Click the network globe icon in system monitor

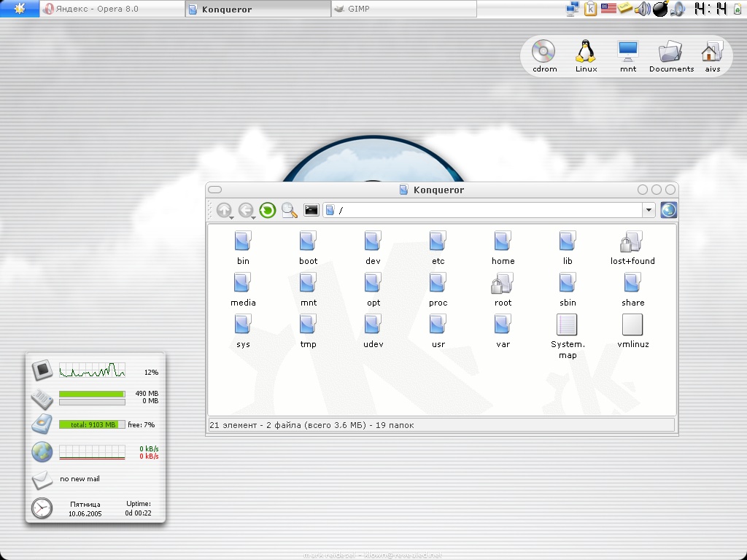(x=42, y=452)
